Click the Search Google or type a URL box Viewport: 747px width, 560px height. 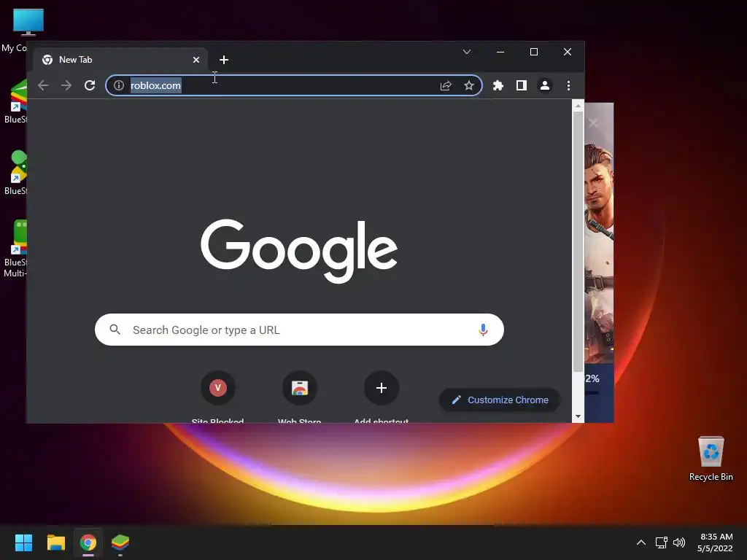click(299, 330)
